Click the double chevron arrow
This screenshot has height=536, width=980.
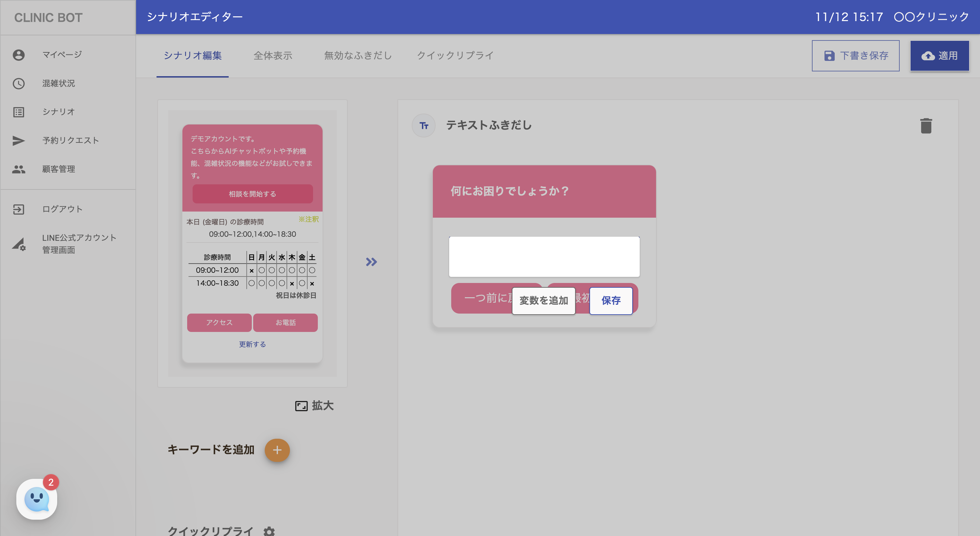[371, 262]
